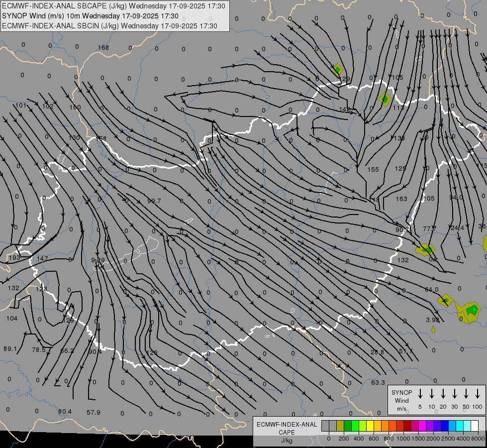Select the SBCAPE title line in the header

(x=113, y=6)
